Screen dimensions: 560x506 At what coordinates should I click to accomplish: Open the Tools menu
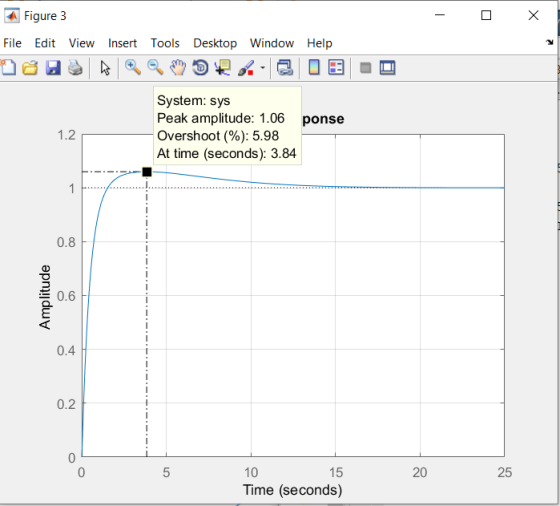click(165, 43)
